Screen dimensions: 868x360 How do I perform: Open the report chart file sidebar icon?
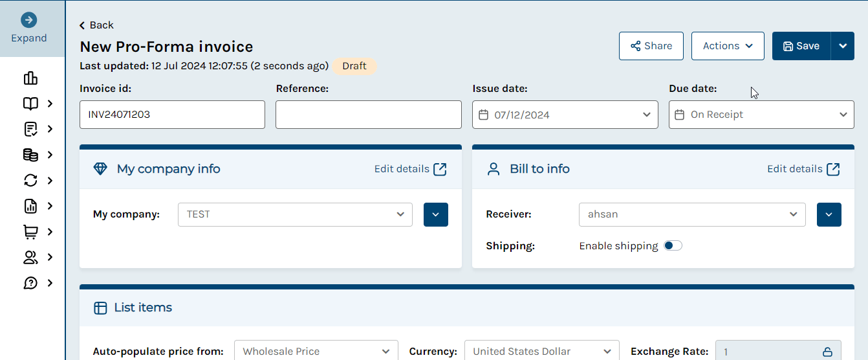pos(30,206)
